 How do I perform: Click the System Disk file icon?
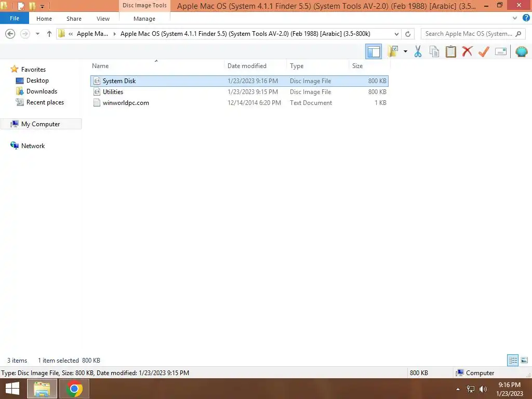point(97,81)
